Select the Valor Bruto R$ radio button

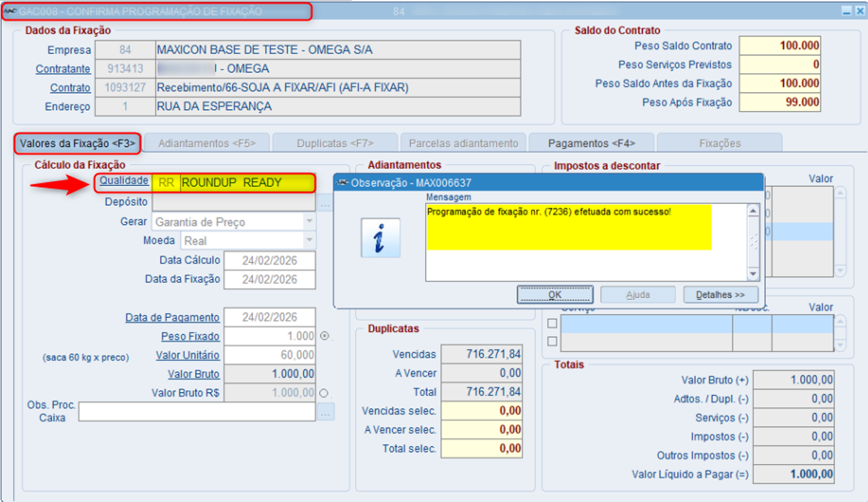(x=324, y=393)
